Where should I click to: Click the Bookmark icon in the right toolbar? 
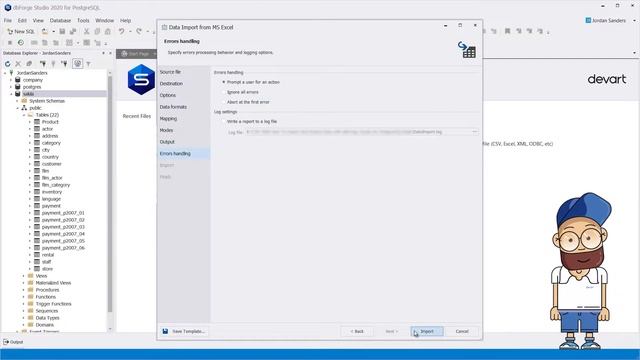pyautogui.click(x=507, y=31)
